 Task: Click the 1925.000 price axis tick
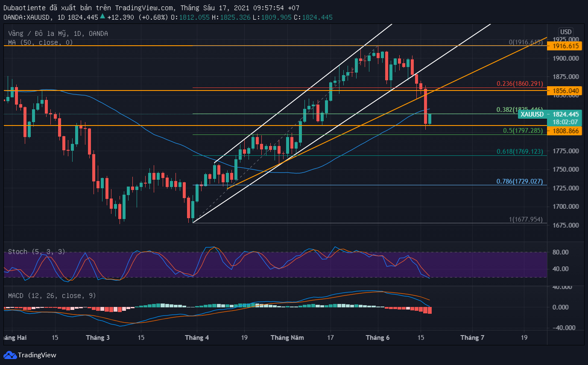[x=565, y=40]
